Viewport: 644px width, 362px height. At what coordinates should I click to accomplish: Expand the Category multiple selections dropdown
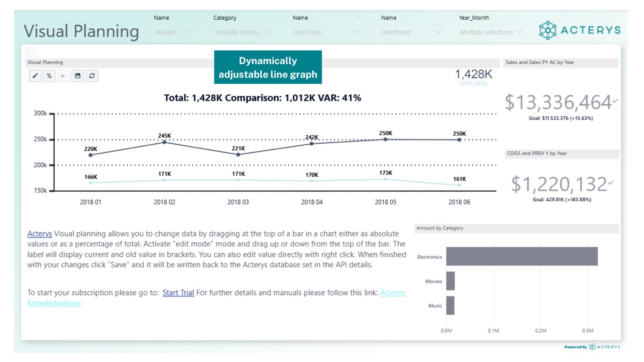243,32
